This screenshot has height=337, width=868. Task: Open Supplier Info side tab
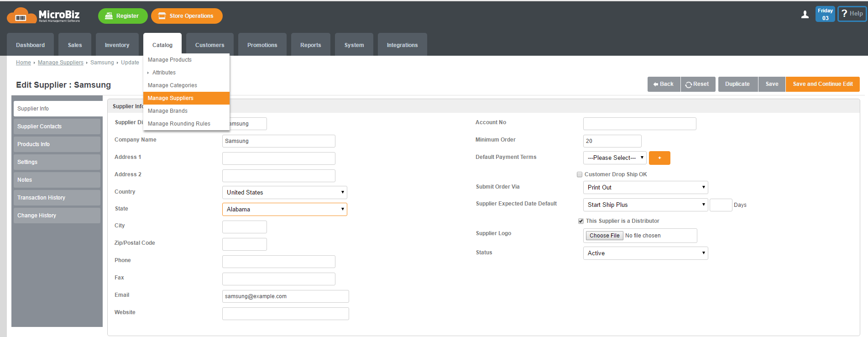coord(58,109)
